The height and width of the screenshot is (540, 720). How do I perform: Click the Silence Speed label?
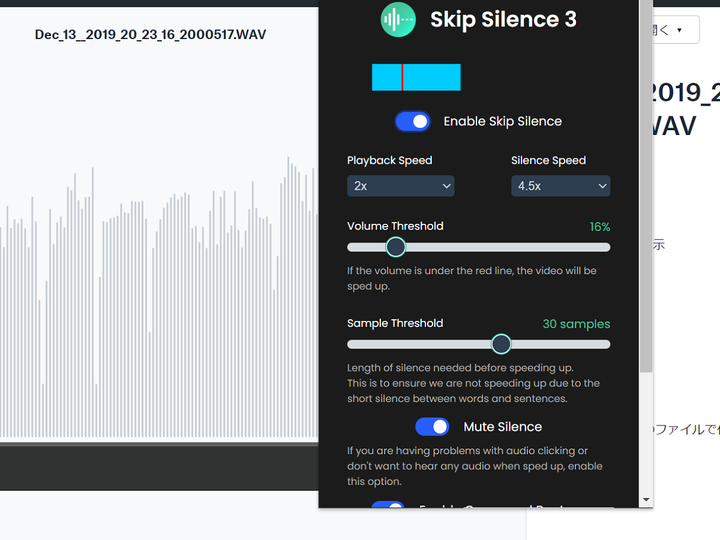click(548, 160)
